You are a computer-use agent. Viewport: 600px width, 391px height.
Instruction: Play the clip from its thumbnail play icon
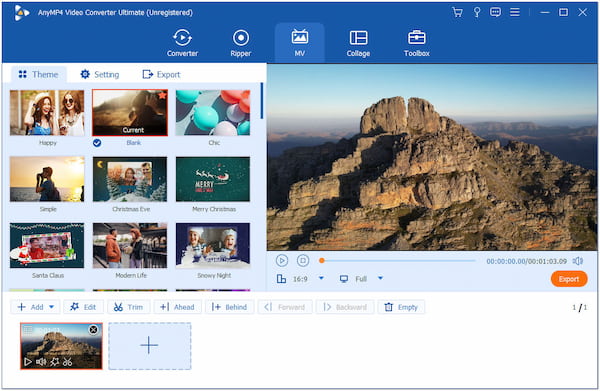(28, 362)
